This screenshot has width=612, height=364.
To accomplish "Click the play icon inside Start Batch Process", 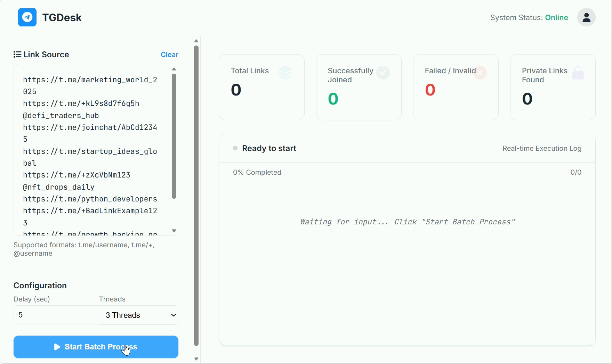I will click(x=57, y=347).
